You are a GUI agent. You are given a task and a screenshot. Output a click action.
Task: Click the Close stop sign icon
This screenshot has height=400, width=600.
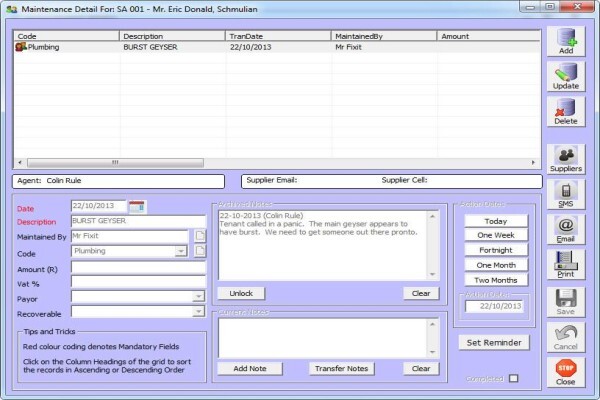coord(566,372)
